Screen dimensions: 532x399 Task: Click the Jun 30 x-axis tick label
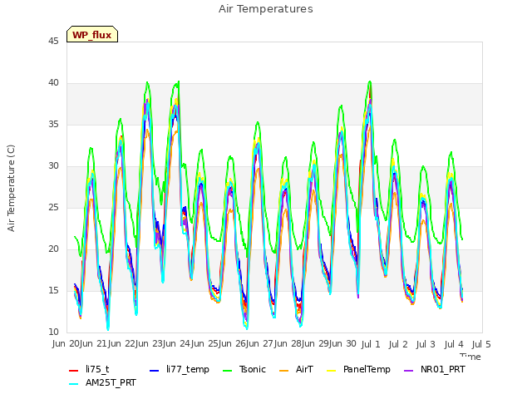tap(343, 343)
